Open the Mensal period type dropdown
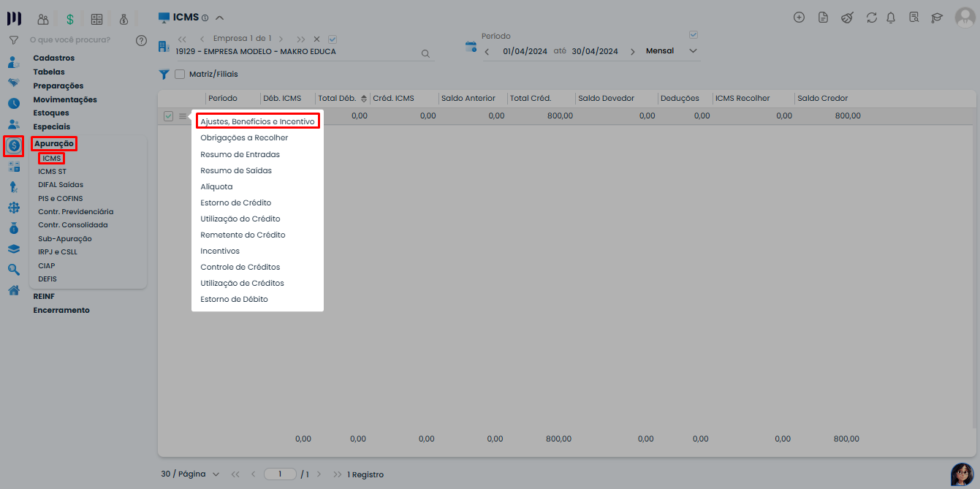Viewport: 980px width, 489px height. click(x=672, y=51)
